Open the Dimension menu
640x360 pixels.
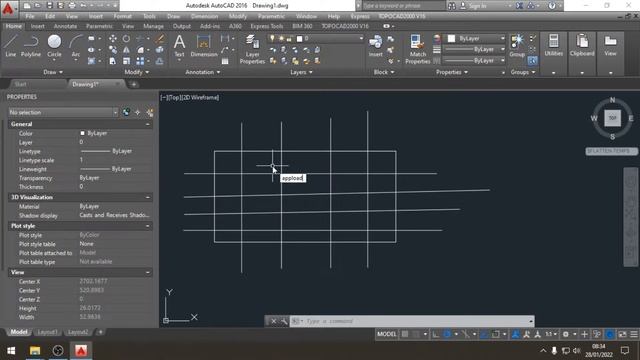tap(204, 16)
